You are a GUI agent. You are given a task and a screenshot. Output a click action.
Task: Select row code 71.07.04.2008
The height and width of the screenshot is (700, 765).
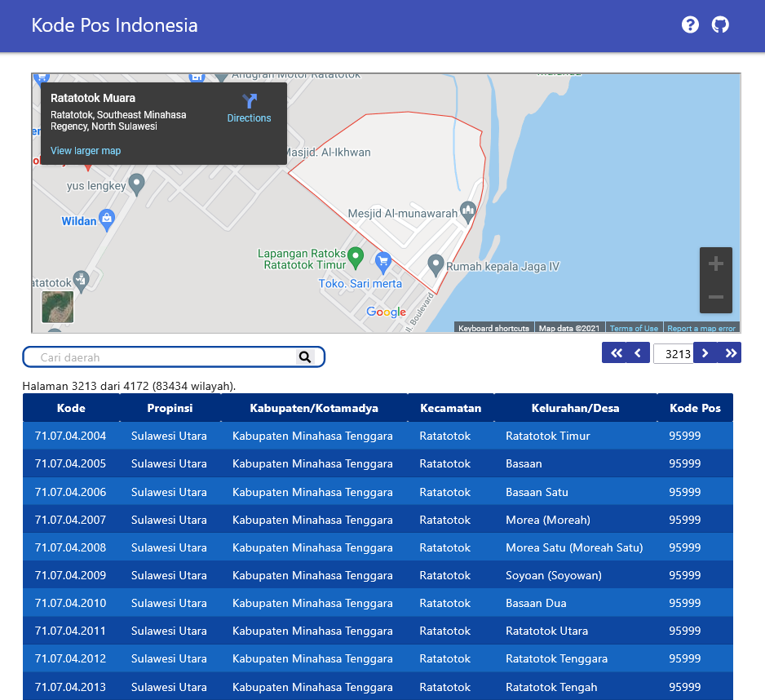70,547
